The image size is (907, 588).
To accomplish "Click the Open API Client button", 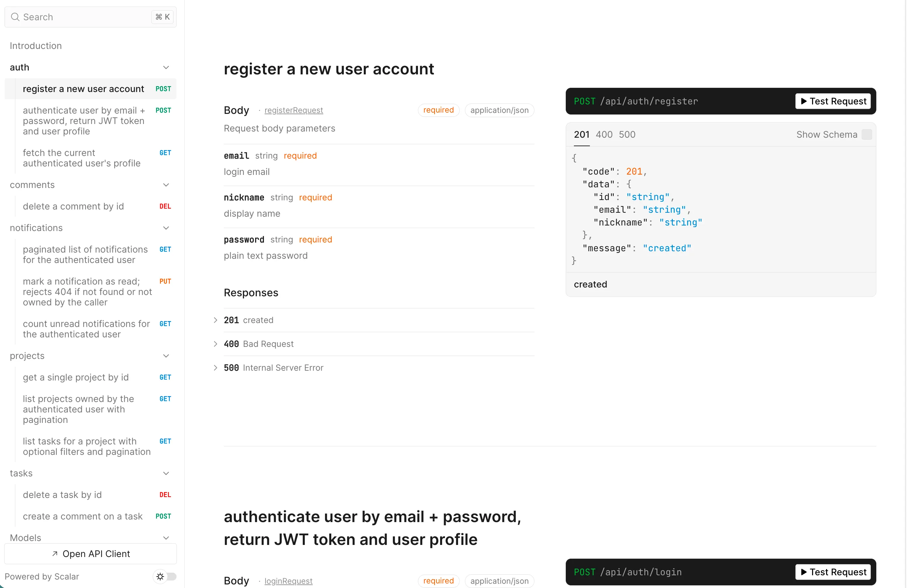I will pyautogui.click(x=91, y=554).
